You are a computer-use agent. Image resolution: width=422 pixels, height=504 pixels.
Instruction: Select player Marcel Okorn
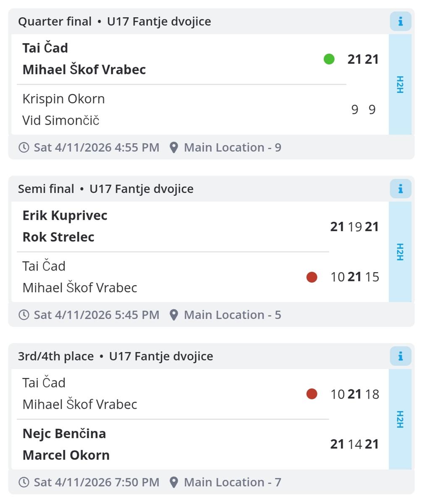(66, 455)
